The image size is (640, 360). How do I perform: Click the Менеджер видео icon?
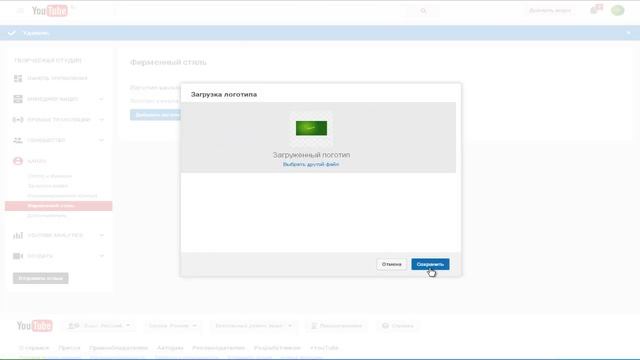18,99
